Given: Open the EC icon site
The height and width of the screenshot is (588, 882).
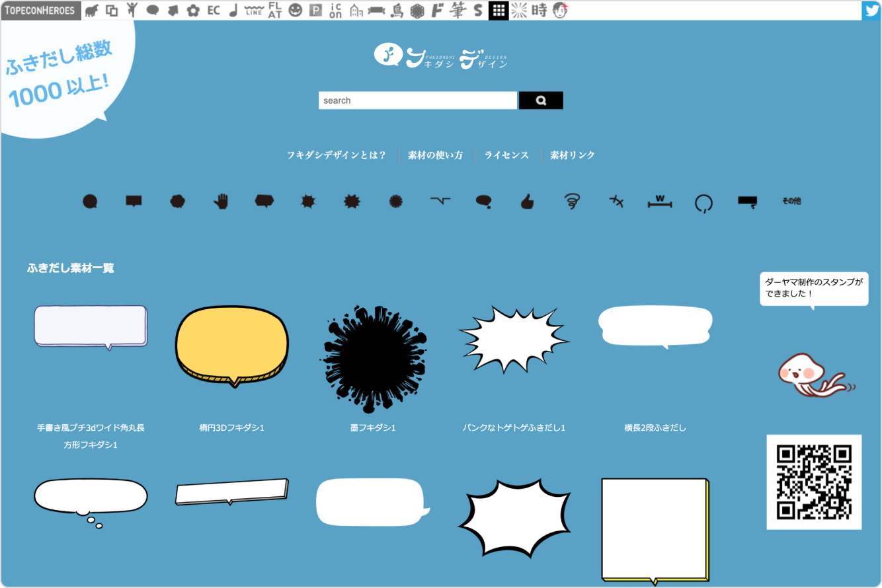Looking at the screenshot, I should click(214, 11).
